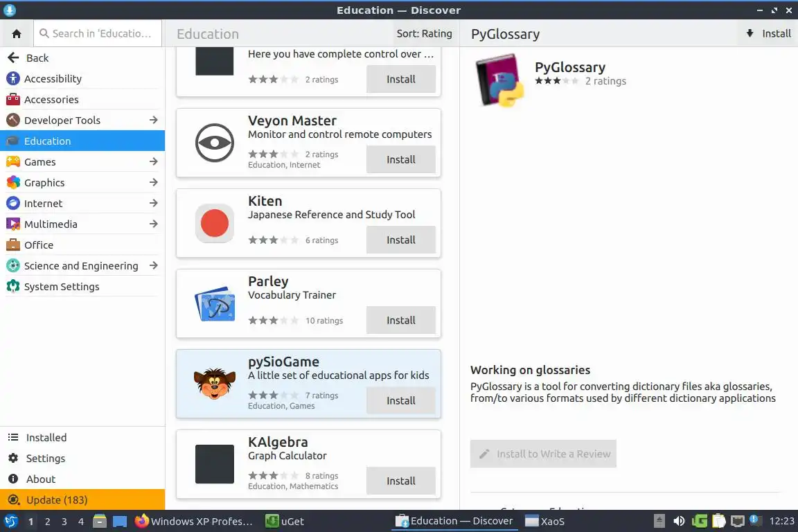
Task: Install pySioGame
Action: coord(400,400)
